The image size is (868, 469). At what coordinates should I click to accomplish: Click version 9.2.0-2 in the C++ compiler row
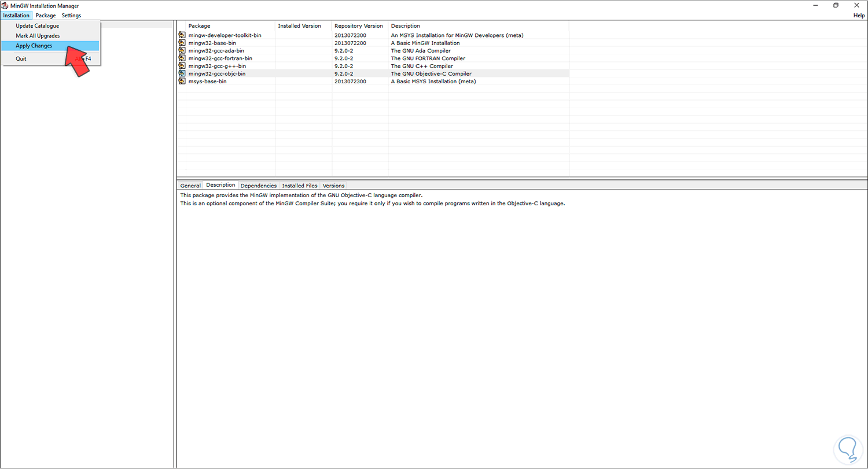click(344, 66)
